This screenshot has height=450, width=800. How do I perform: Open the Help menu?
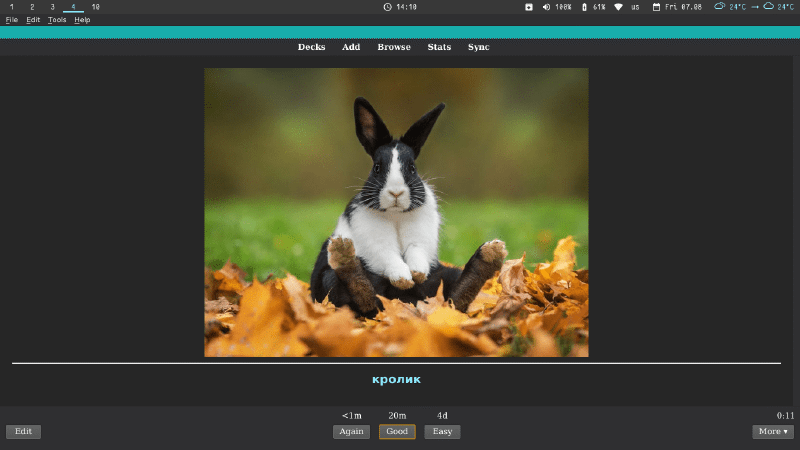click(82, 20)
